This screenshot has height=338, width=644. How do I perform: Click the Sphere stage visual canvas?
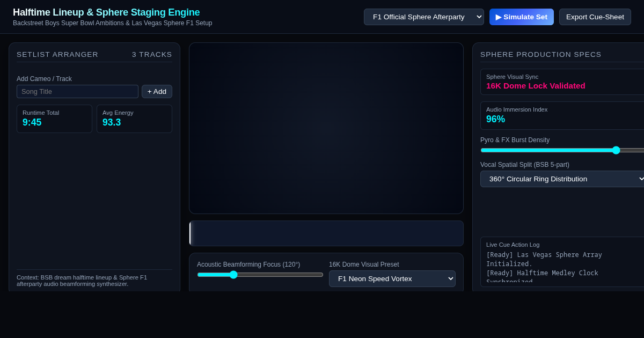pyautogui.click(x=326, y=128)
